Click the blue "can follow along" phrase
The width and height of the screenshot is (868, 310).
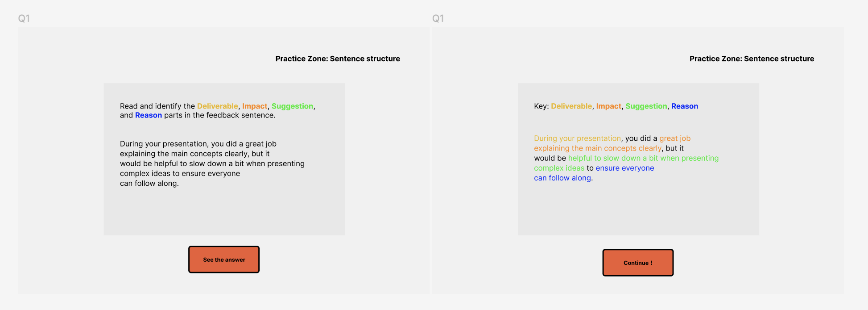point(562,178)
